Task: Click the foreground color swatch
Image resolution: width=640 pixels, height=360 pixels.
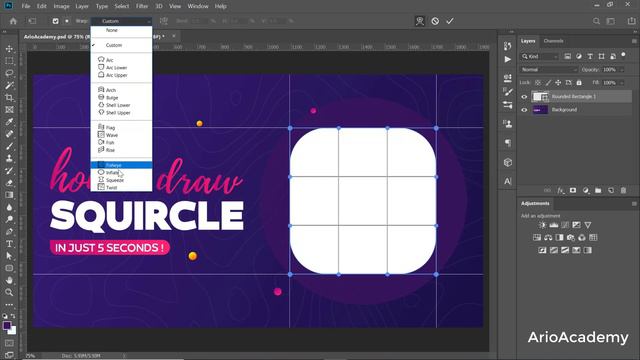Action: [7, 325]
